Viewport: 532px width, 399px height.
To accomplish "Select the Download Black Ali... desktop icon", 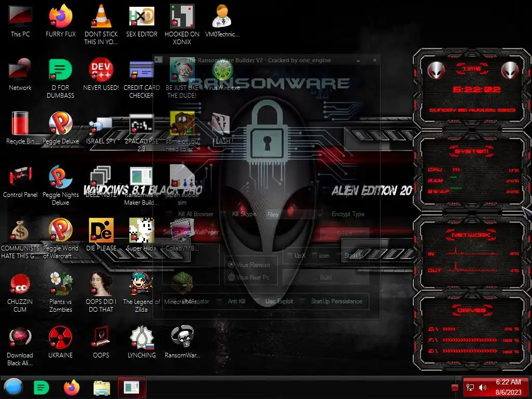I will pyautogui.click(x=20, y=346).
